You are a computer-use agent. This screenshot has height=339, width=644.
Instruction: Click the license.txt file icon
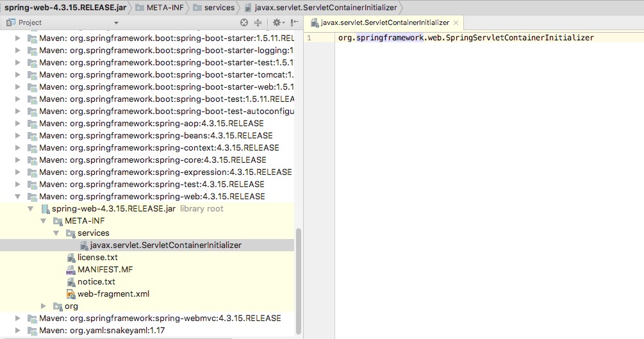click(x=70, y=258)
